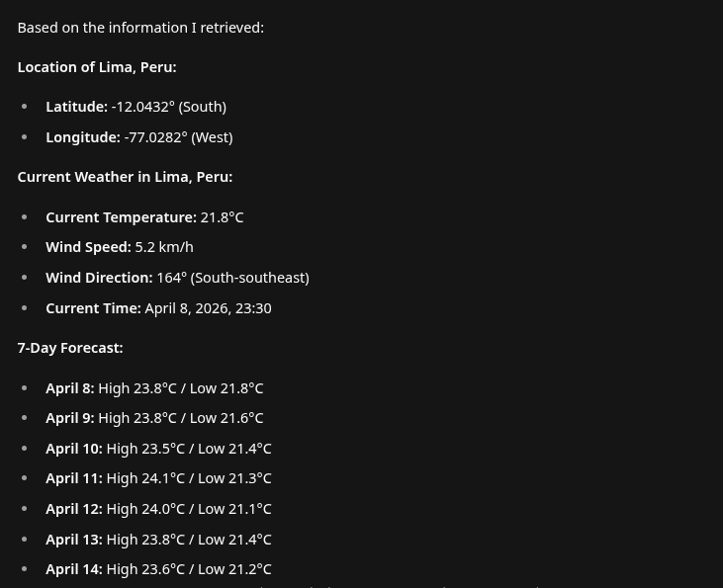Select the April 11 forecast with High 24.1°C
Image resolution: width=723 pixels, height=588 pixels.
pyautogui.click(x=158, y=478)
